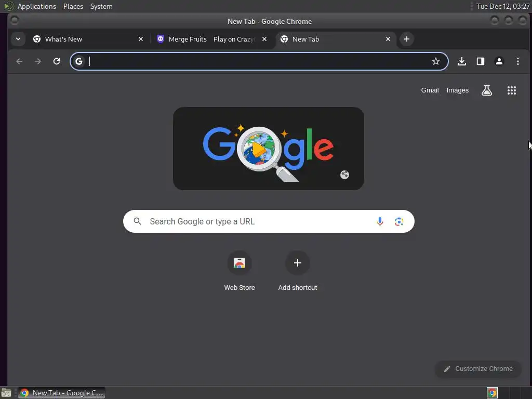Click the Search Google or type a URL box
This screenshot has height=399, width=532.
(269, 221)
